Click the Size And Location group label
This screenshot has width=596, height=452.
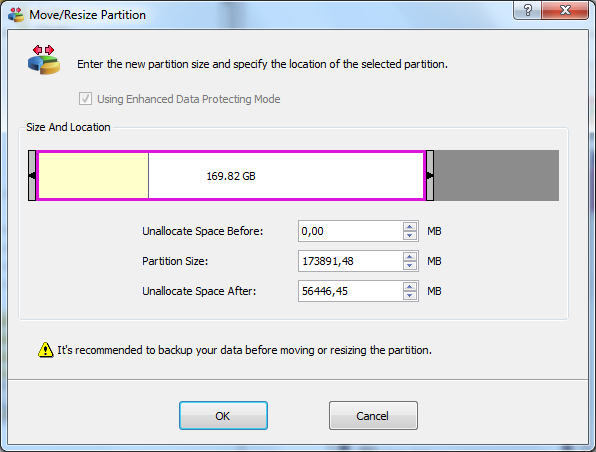tap(68, 127)
